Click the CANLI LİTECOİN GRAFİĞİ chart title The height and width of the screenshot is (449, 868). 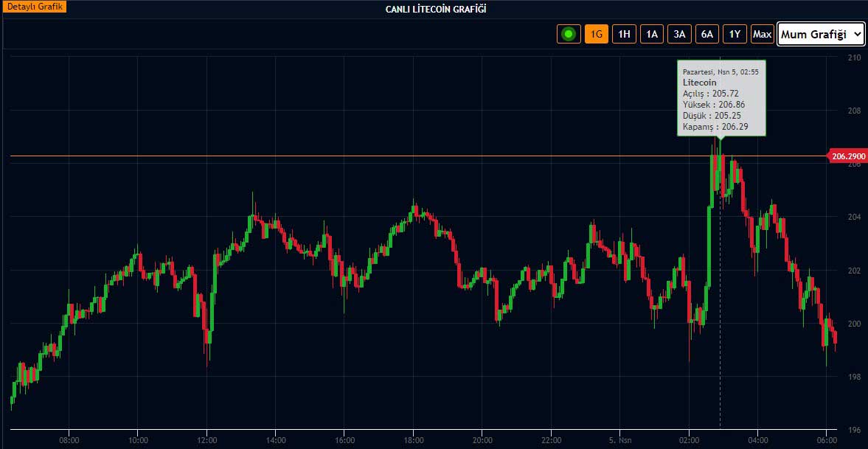pyautogui.click(x=437, y=9)
